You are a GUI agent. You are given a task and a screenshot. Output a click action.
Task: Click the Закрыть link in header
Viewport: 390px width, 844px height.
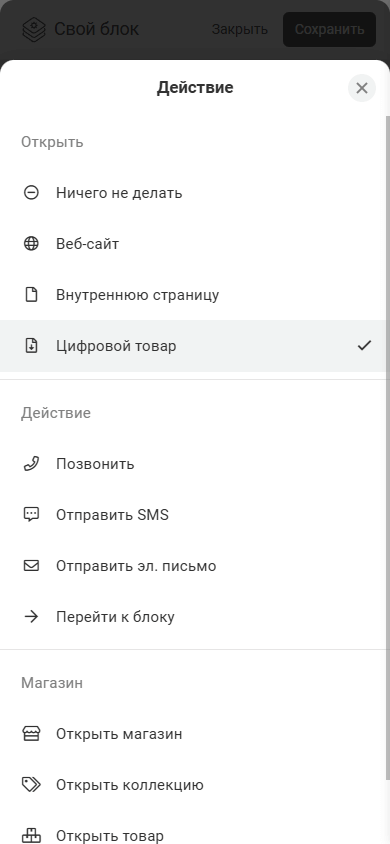(x=239, y=29)
